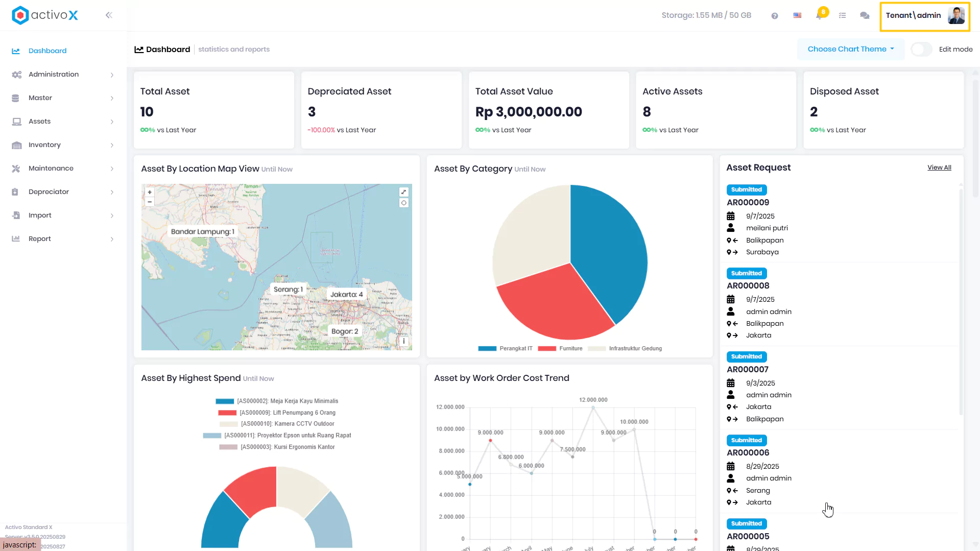Open the Assets sidebar menu item
Viewport: 980px width, 551px height.
point(63,122)
